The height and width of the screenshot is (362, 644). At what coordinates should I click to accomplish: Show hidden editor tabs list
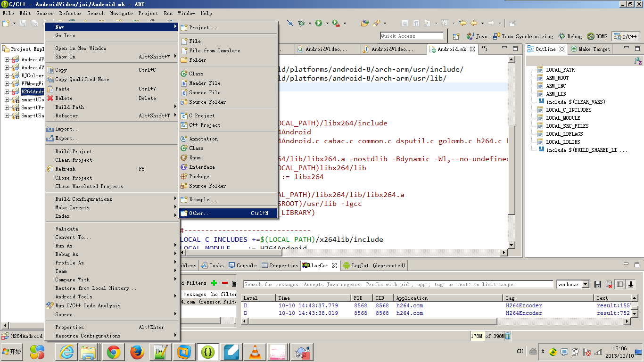pos(484,49)
